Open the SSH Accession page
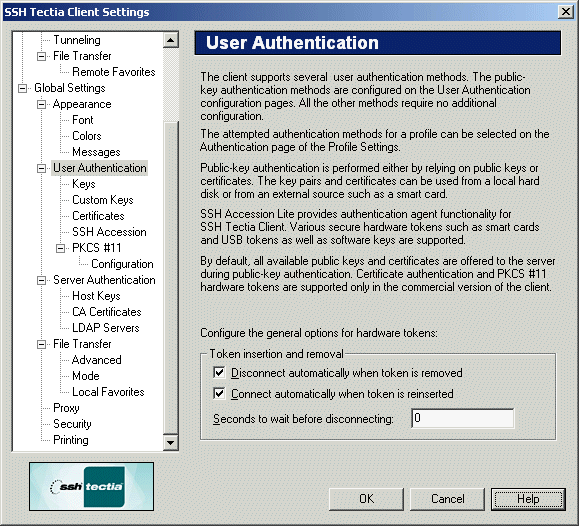This screenshot has height=526, width=579. (x=109, y=232)
